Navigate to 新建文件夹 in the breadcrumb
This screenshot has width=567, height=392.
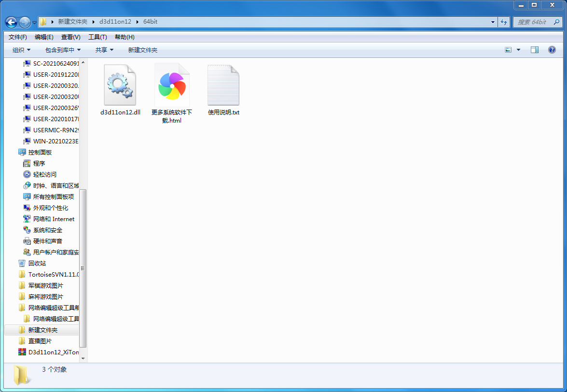pos(73,22)
